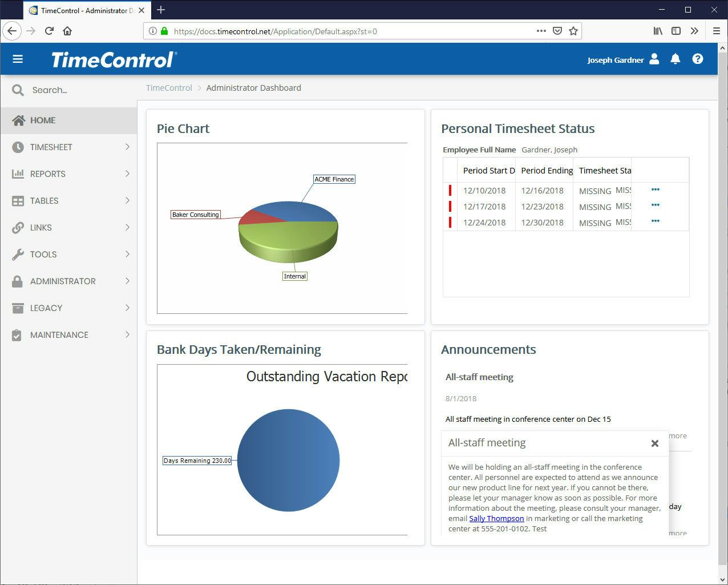Click the help question mark icon
The height and width of the screenshot is (585, 728).
point(698,59)
